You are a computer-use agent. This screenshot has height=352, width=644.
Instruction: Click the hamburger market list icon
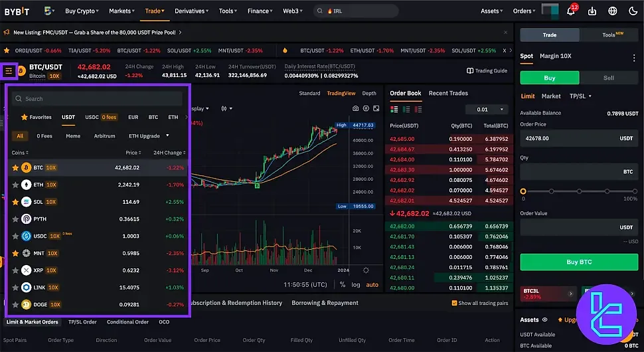[x=9, y=70]
